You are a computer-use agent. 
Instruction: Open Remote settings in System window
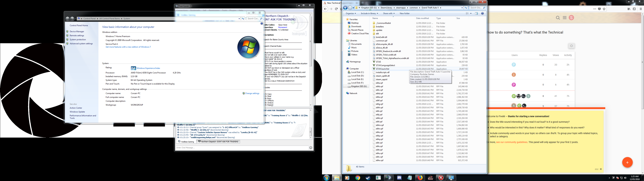[77, 36]
